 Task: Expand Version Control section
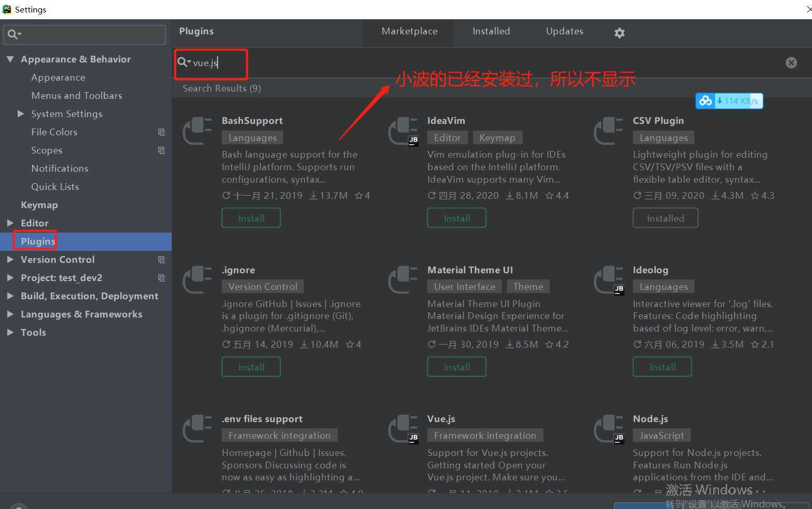10,259
